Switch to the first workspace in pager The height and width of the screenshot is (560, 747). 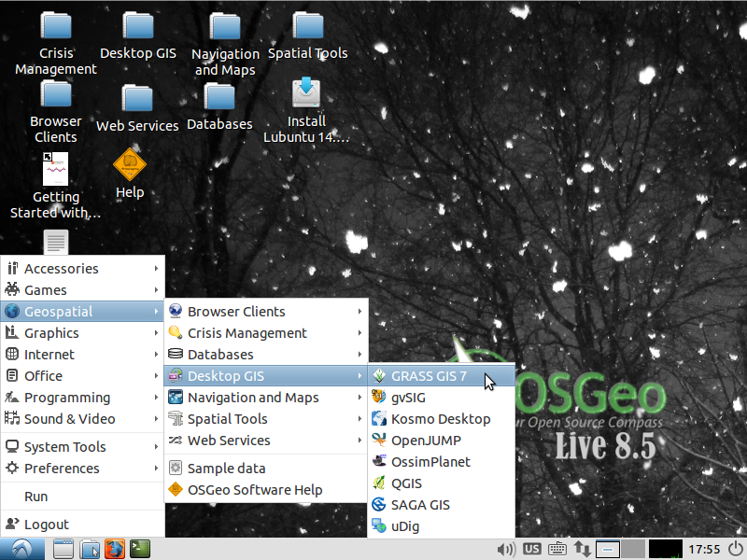coord(608,550)
